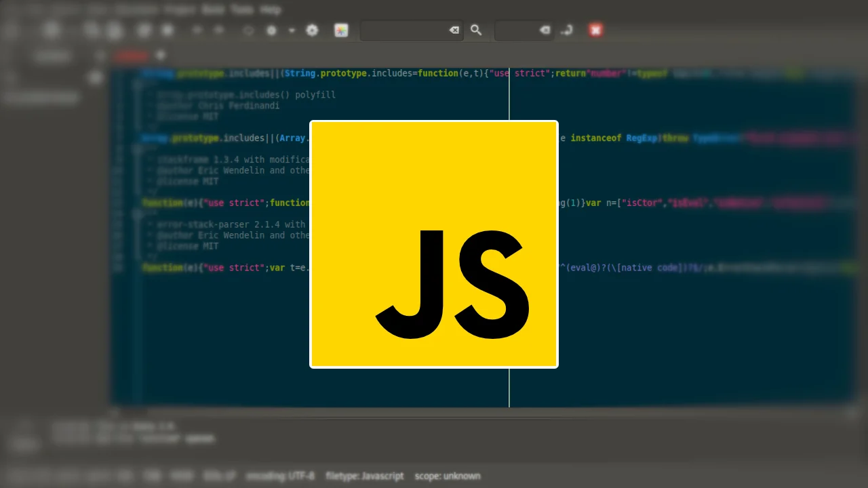Viewport: 868px width, 488px height.
Task: Click the Build gear icon
Action: click(x=271, y=30)
